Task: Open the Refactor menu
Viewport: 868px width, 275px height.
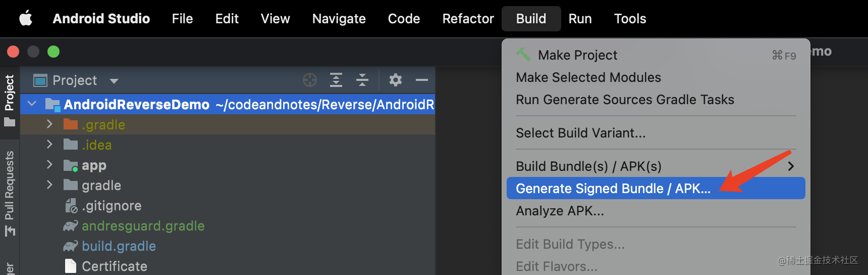Action: [x=468, y=19]
